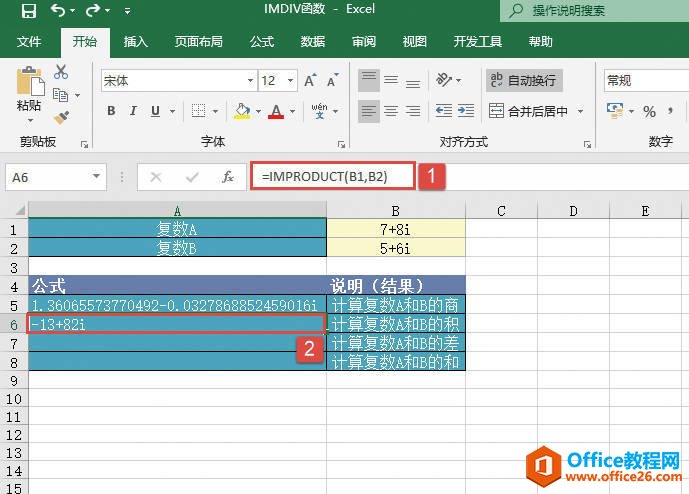Open clipboard group dialog launcher
The height and width of the screenshot is (494, 689).
coord(84,144)
